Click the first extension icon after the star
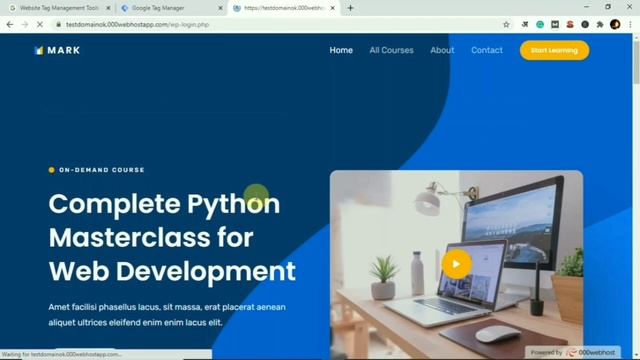This screenshot has height=360, width=640. pyautogui.click(x=525, y=24)
